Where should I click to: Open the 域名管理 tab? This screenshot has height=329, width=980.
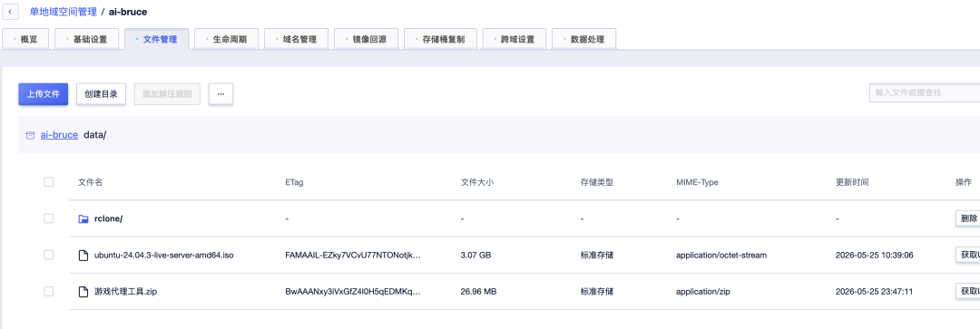coord(297,39)
